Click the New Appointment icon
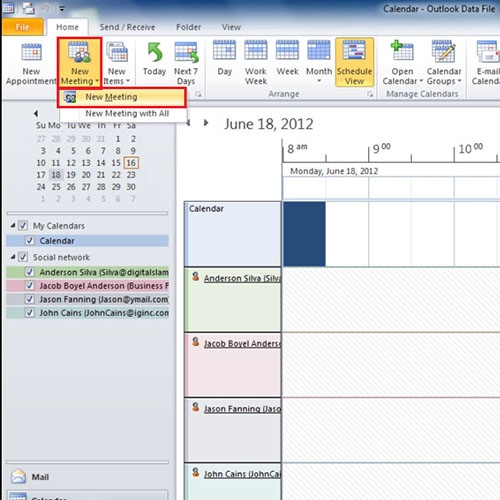This screenshot has height=500, width=500. (31, 52)
